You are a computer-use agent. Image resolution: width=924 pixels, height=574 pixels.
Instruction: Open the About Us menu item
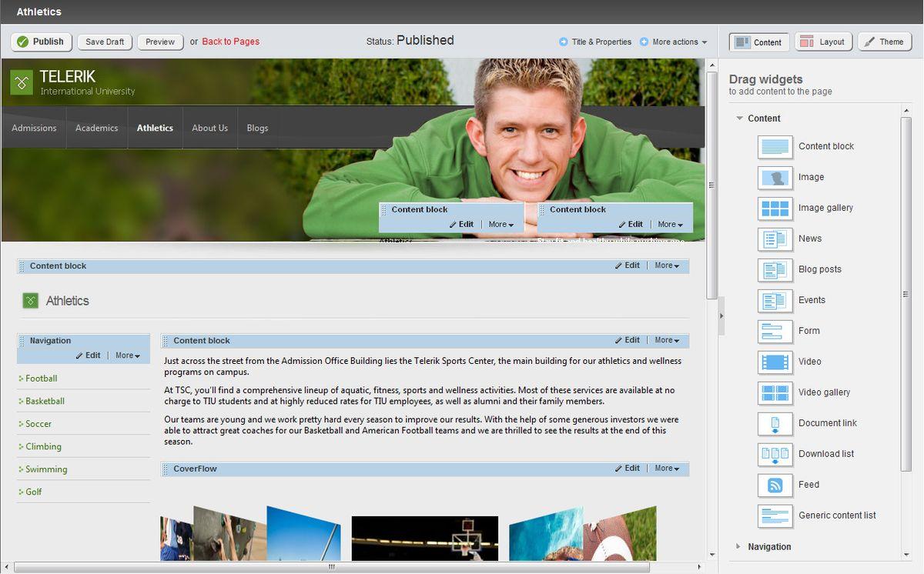click(209, 128)
